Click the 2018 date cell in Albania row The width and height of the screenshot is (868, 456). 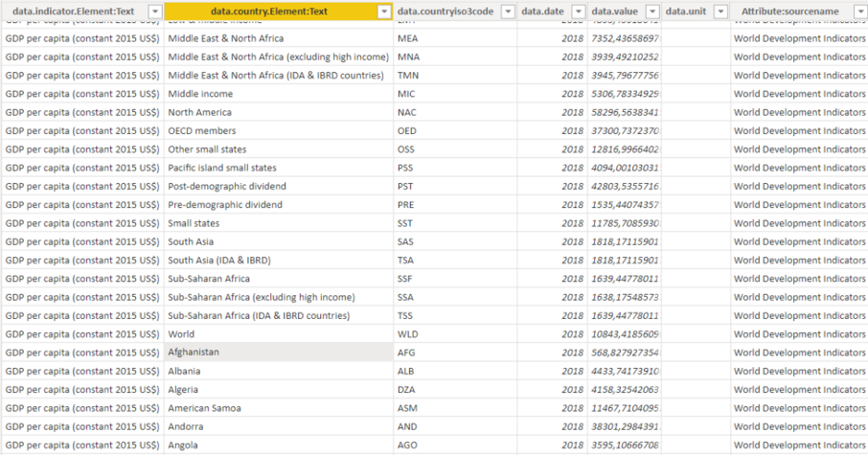(x=552, y=372)
